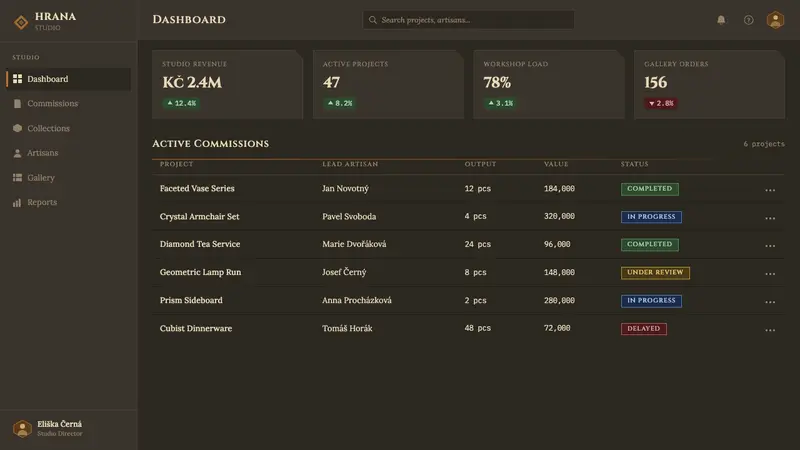Click the Commissions document icon

[x=17, y=104]
